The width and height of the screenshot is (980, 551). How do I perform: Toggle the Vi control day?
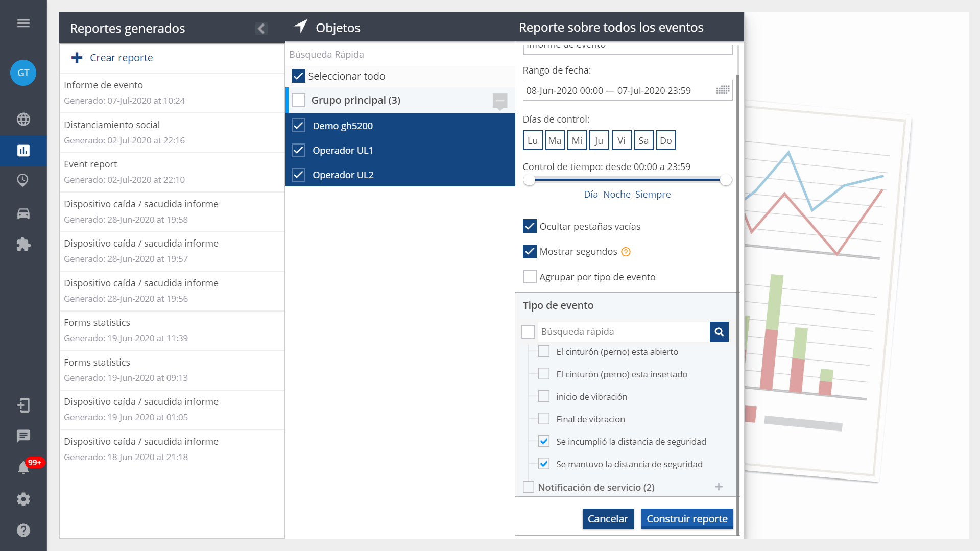tap(622, 140)
